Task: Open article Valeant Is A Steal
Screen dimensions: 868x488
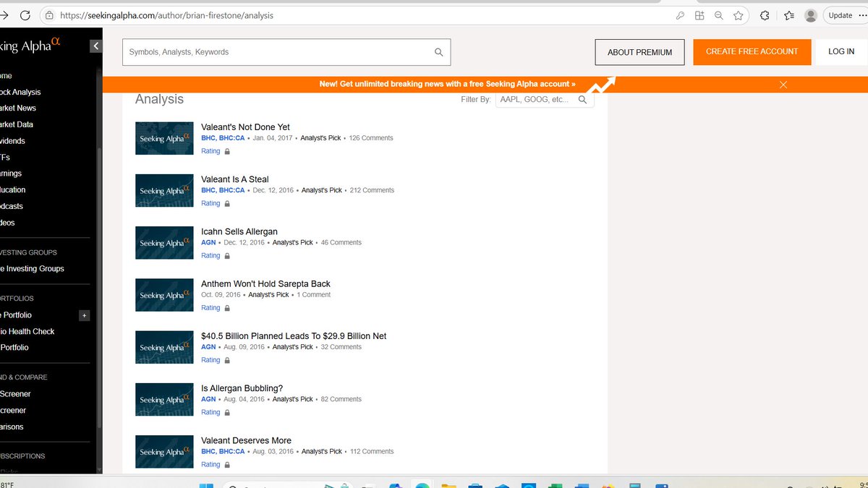Action: point(235,179)
